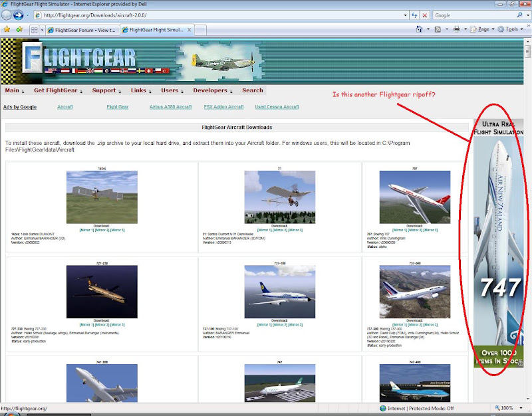Click the vertical scrollbar up arrow
532x416 pixels.
pos(527,41)
